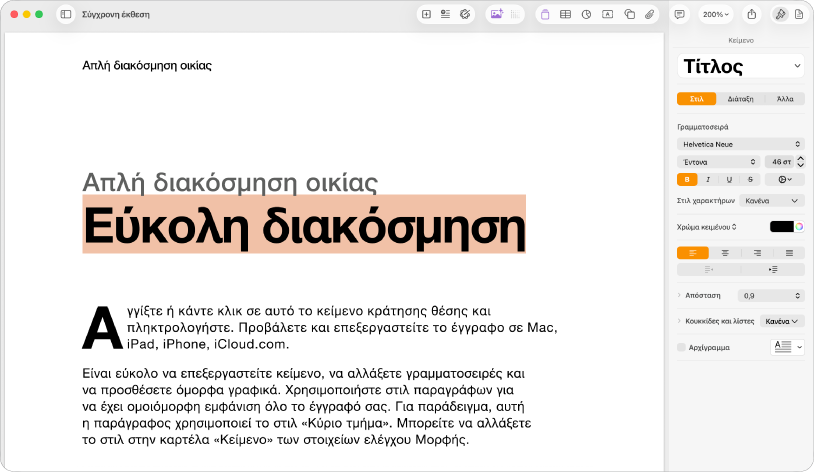Viewport: 814px width, 473px height.
Task: Open the Χρώμα κειμένου type popup
Action: click(x=707, y=227)
